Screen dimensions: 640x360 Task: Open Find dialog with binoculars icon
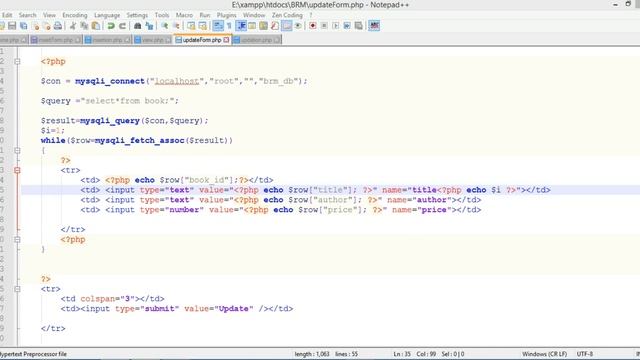pyautogui.click(x=138, y=26)
